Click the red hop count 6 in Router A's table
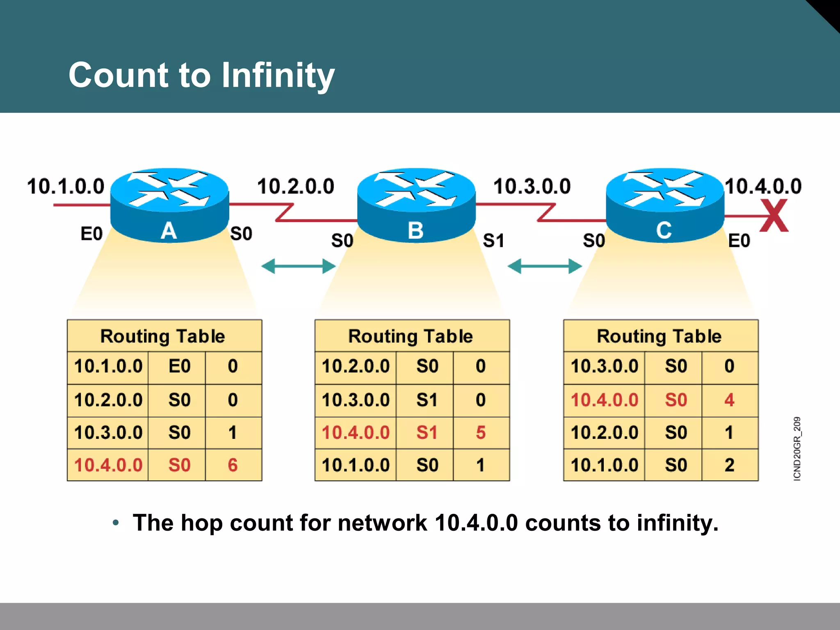 coord(233,465)
